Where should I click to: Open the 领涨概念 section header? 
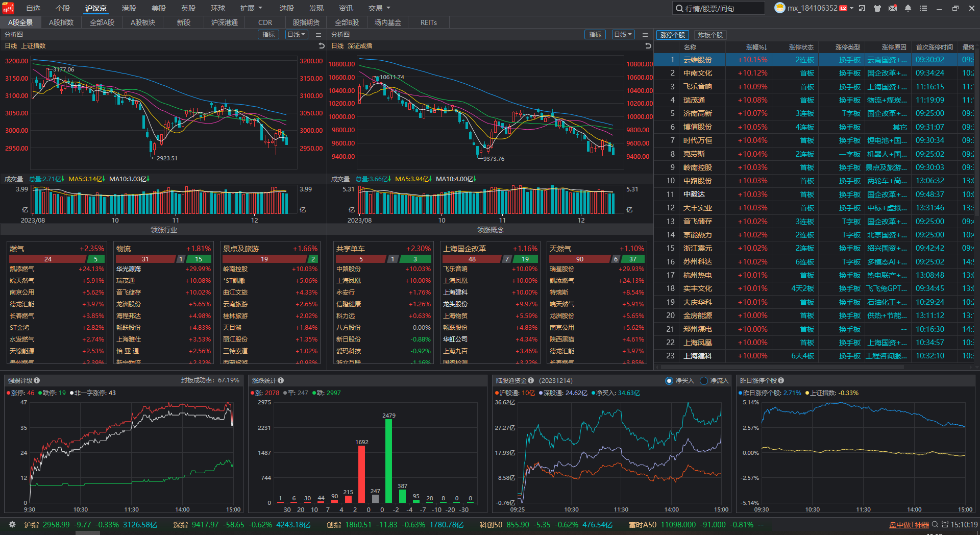(491, 230)
